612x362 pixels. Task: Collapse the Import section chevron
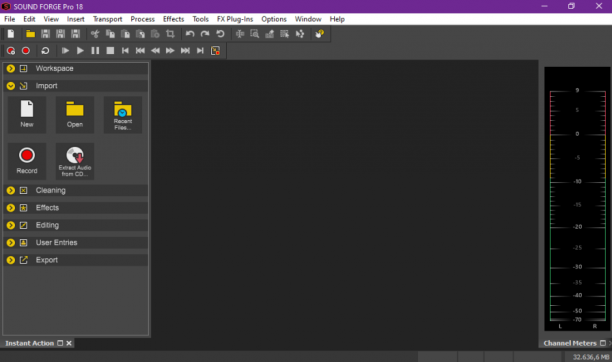[x=11, y=86]
